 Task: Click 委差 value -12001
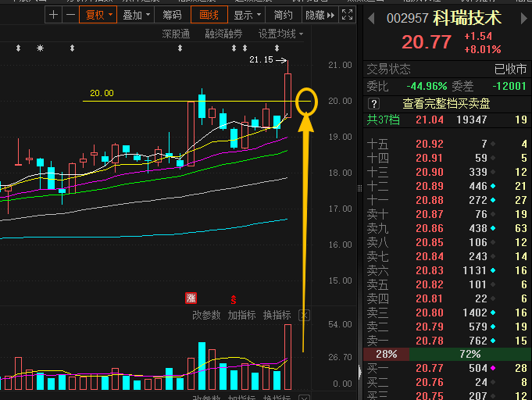pyautogui.click(x=509, y=86)
